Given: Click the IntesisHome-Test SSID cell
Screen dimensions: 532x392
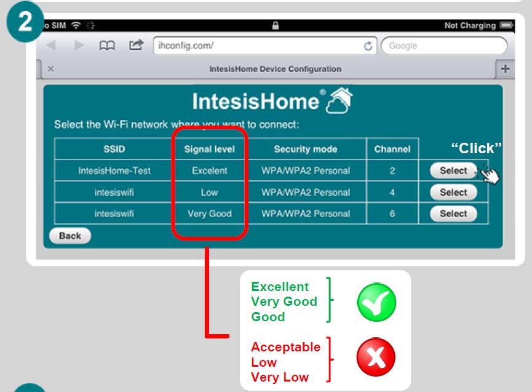Looking at the screenshot, I should click(114, 170).
